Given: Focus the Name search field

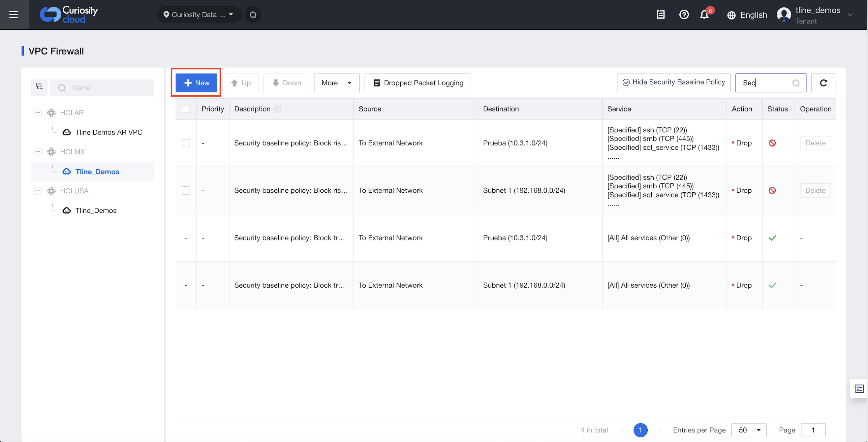Looking at the screenshot, I should 102,88.
